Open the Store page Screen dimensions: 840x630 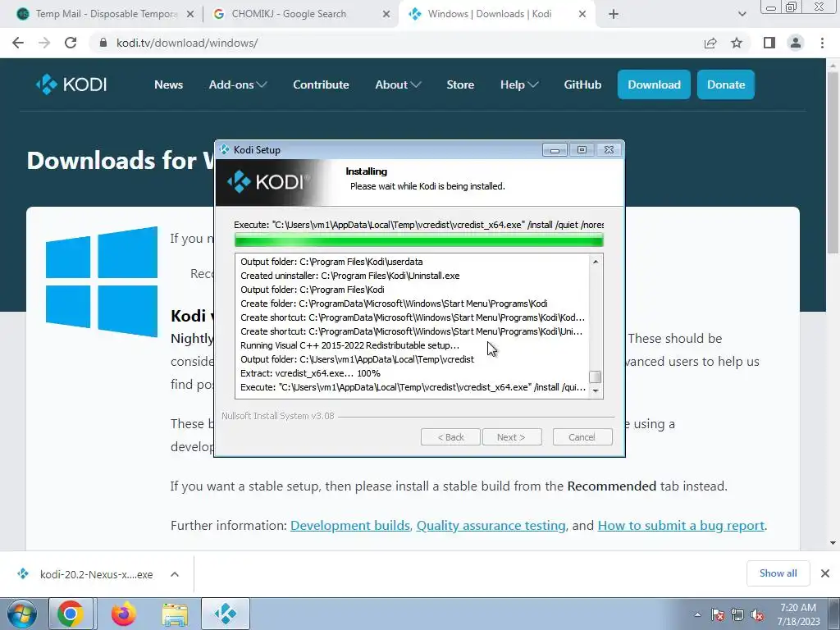tap(460, 84)
